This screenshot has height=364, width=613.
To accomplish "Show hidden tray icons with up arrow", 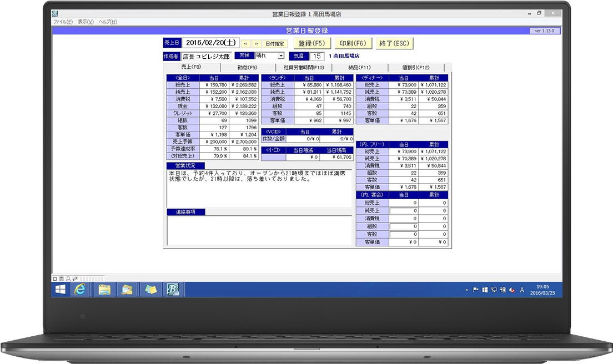I will [466, 290].
